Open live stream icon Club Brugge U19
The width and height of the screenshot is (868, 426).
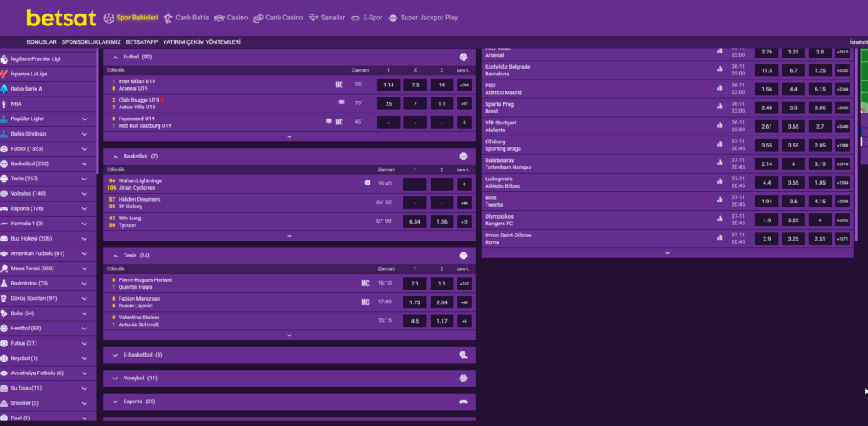click(342, 102)
